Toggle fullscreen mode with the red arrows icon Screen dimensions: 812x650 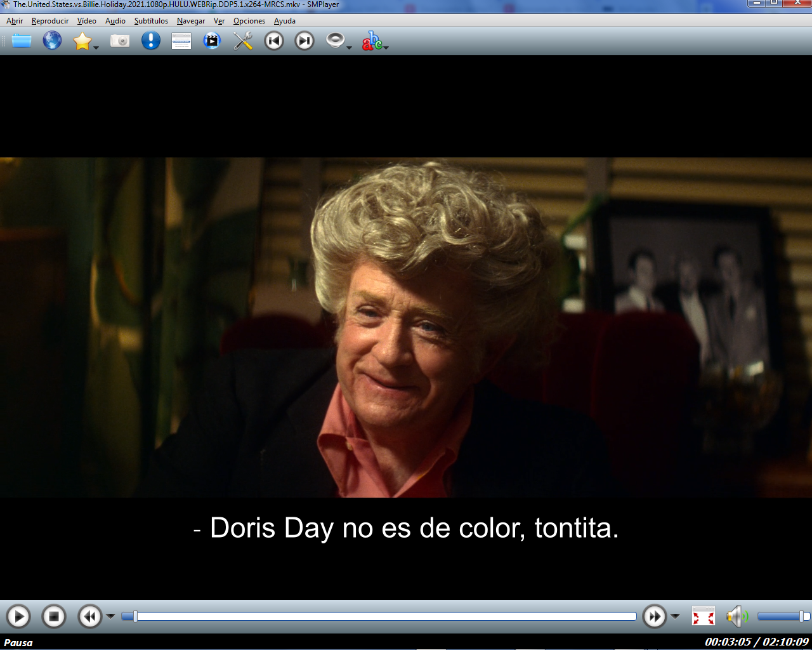coord(703,616)
